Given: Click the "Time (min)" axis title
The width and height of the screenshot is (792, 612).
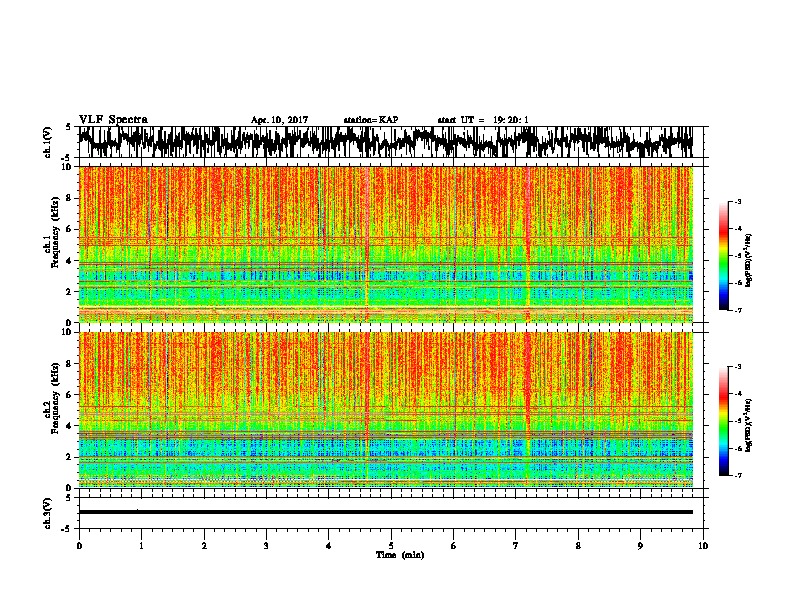Looking at the screenshot, I should (400, 555).
